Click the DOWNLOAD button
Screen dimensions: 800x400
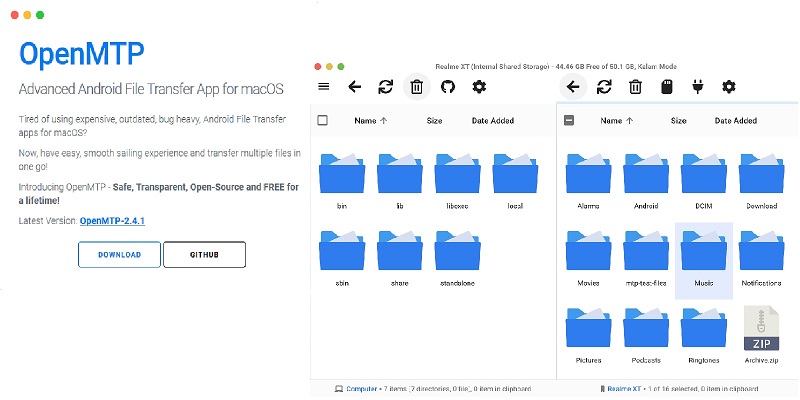[x=119, y=255]
